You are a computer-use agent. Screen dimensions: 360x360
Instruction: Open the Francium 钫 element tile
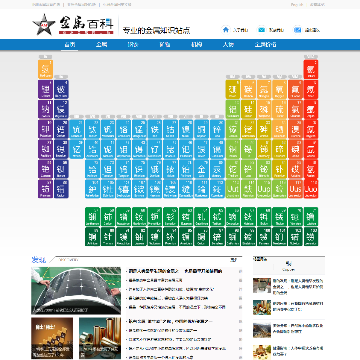(x=45, y=189)
